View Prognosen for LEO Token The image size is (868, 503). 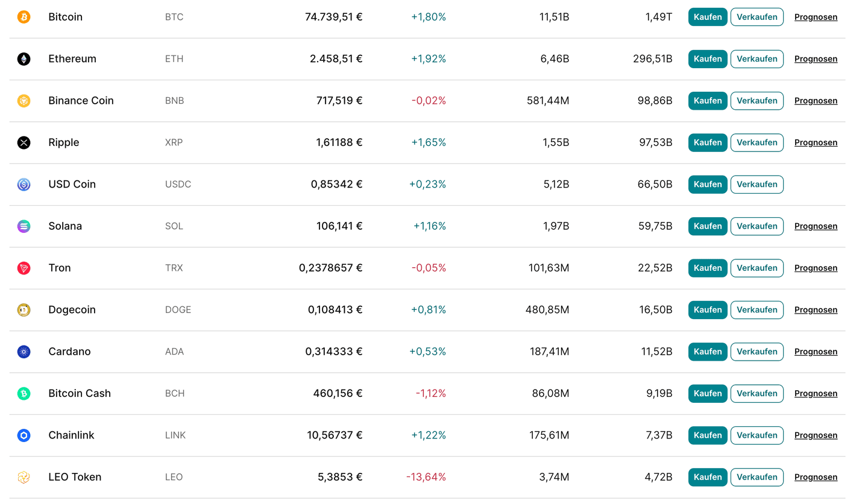[816, 477]
